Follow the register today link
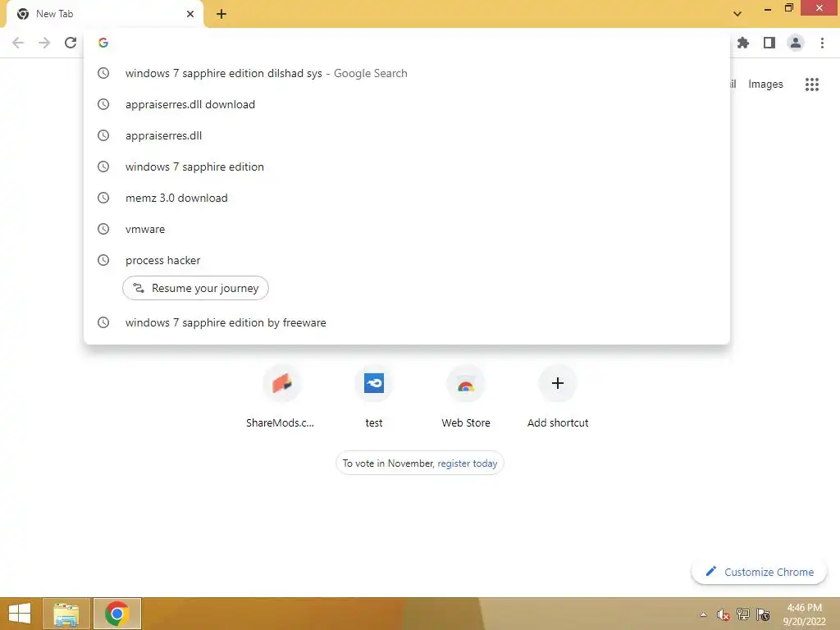Viewport: 840px width, 630px height. coord(467,463)
